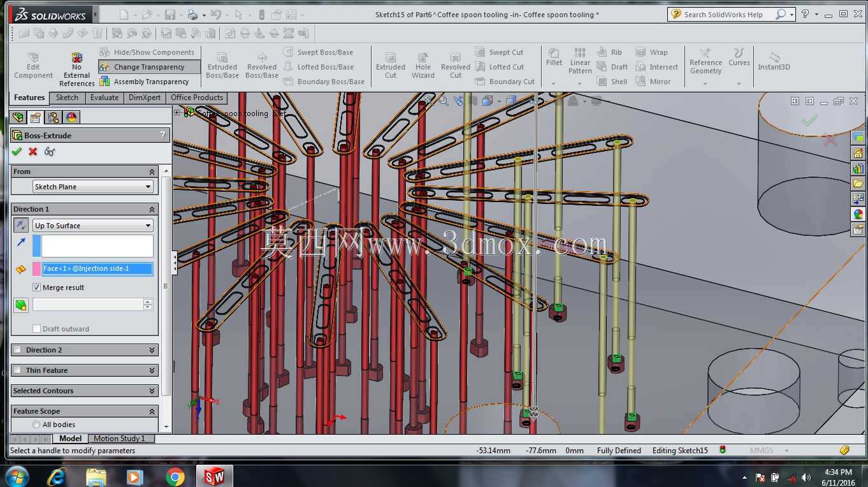Enable the Direction 2 checkbox

[x=18, y=350]
